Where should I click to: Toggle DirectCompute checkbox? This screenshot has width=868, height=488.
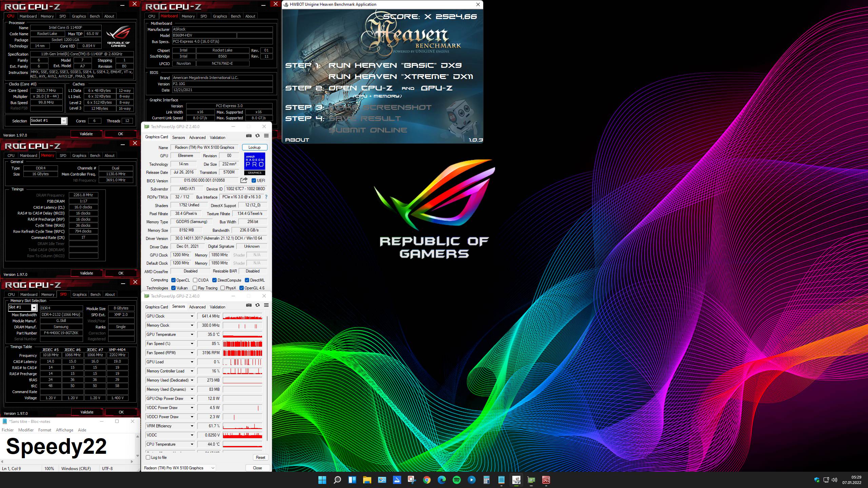click(214, 280)
